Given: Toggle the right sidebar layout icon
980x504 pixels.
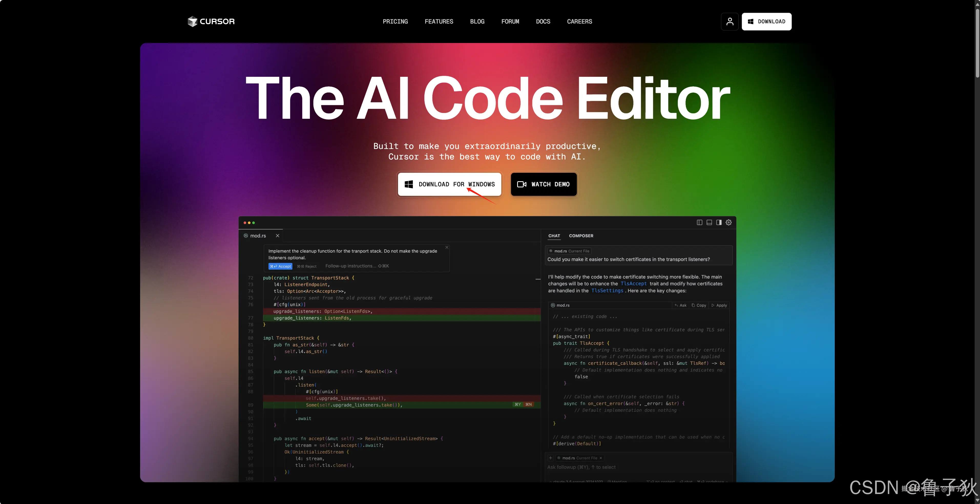Looking at the screenshot, I should pos(719,222).
